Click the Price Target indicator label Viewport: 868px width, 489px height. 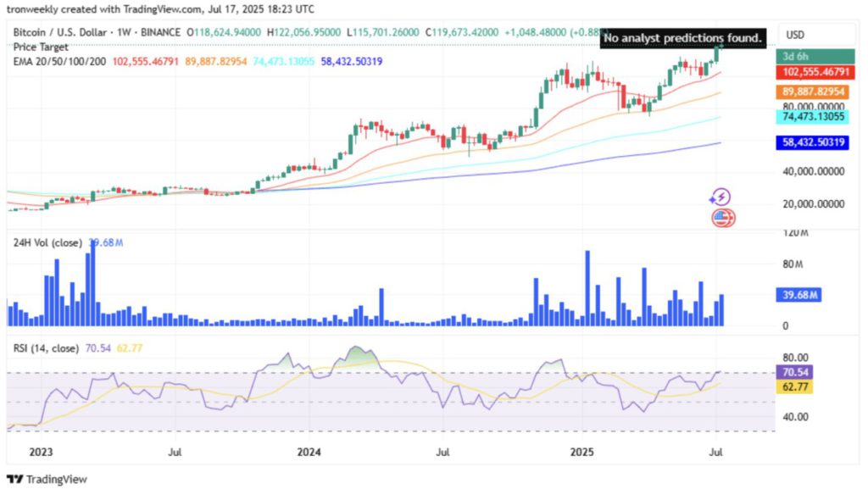point(41,47)
